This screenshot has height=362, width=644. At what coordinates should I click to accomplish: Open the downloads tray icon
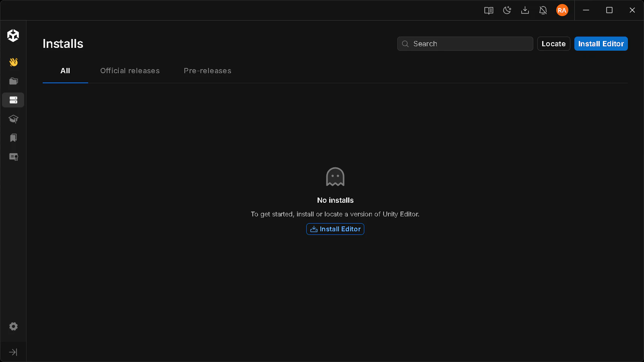(x=525, y=10)
